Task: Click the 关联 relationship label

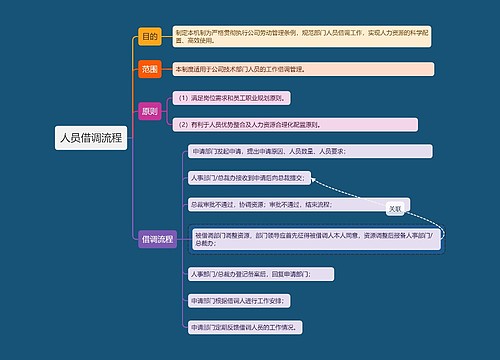Action: [x=395, y=209]
